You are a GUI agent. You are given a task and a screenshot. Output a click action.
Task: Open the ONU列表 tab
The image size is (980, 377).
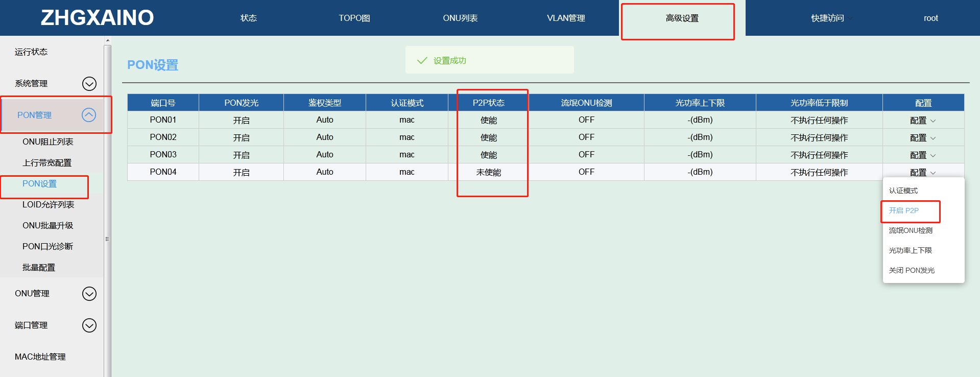coord(460,18)
